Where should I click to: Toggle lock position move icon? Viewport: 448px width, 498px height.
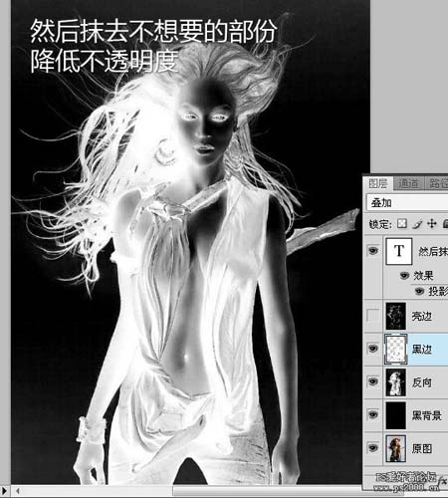click(431, 223)
